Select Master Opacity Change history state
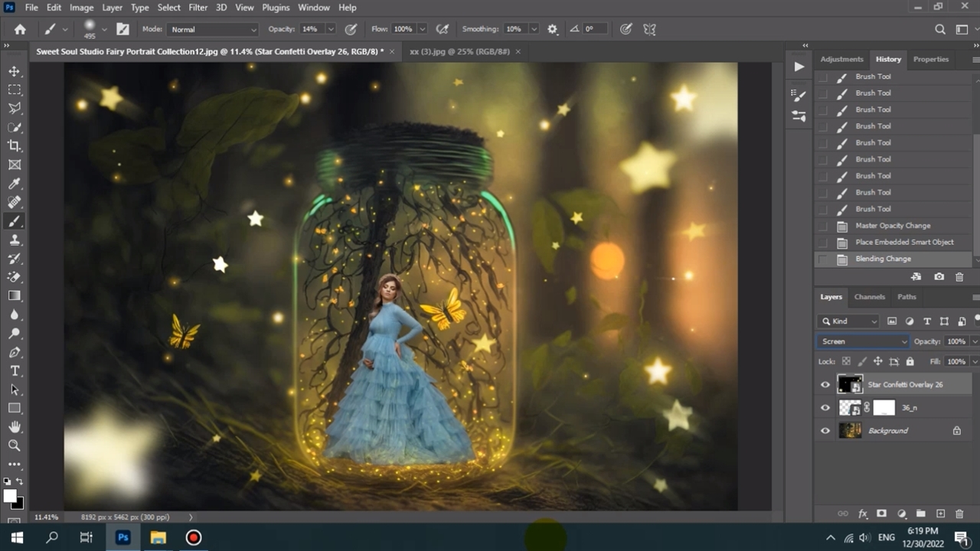This screenshot has height=551, width=980. tap(893, 226)
